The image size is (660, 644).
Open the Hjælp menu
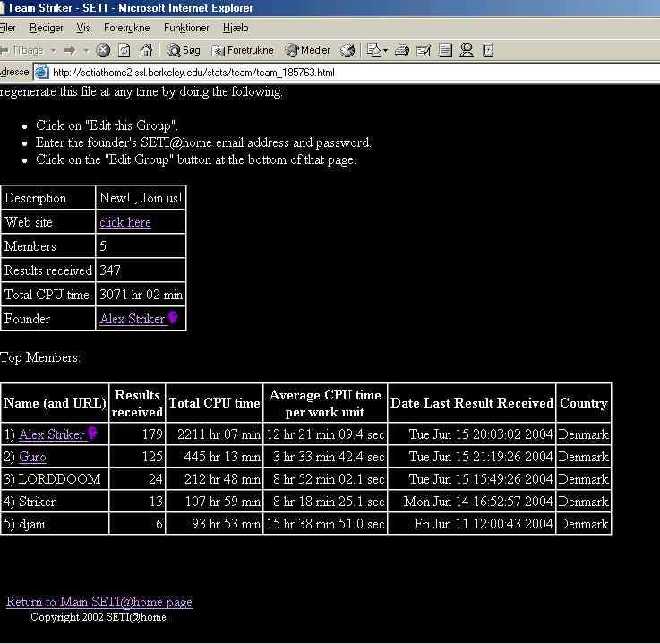click(236, 28)
